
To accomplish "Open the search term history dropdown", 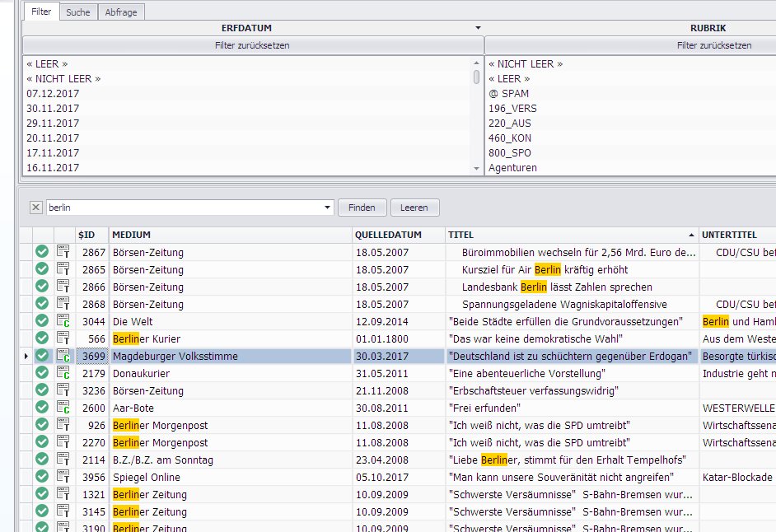I will click(327, 208).
